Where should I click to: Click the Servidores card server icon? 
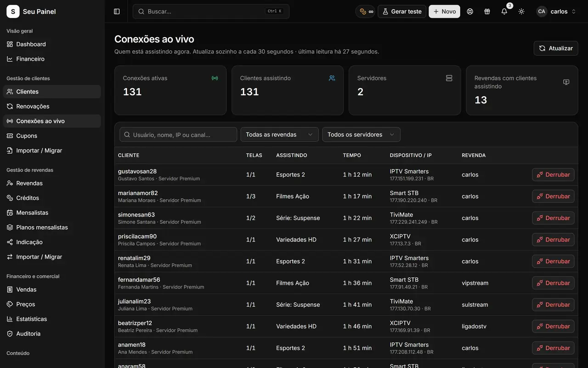(449, 78)
